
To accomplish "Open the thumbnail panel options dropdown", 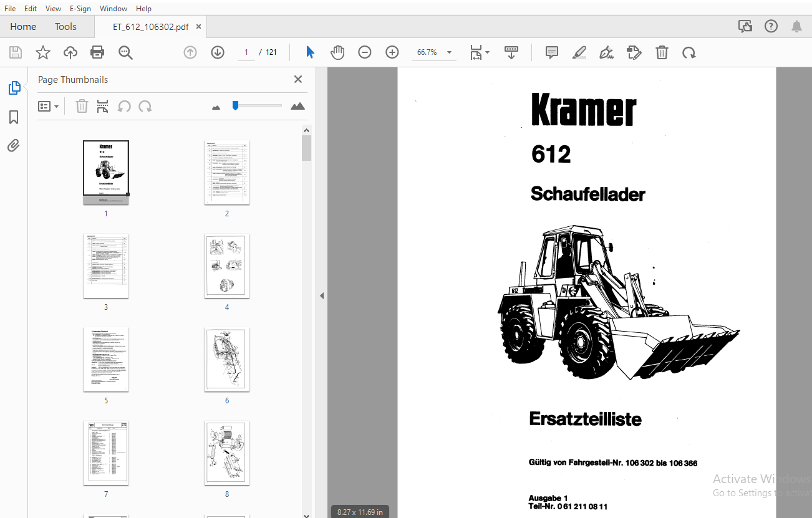I will 49,107.
